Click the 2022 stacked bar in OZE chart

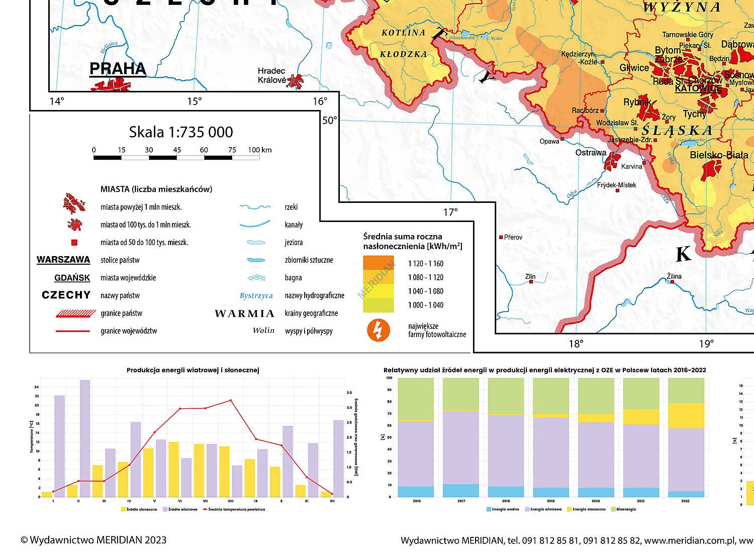point(686,437)
